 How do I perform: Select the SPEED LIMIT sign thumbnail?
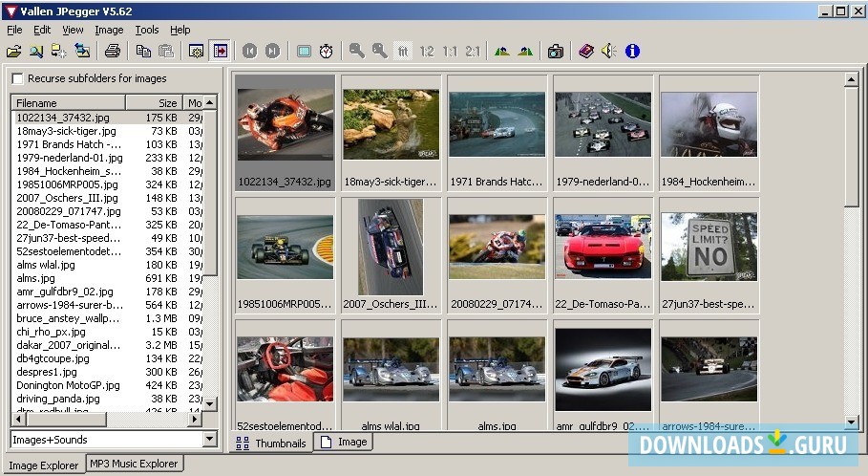pos(709,247)
